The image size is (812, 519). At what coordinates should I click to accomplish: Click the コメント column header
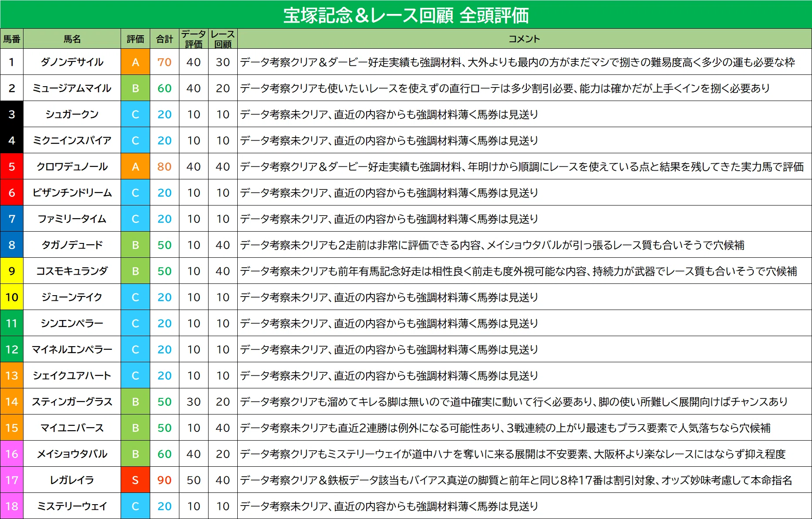coord(525,39)
